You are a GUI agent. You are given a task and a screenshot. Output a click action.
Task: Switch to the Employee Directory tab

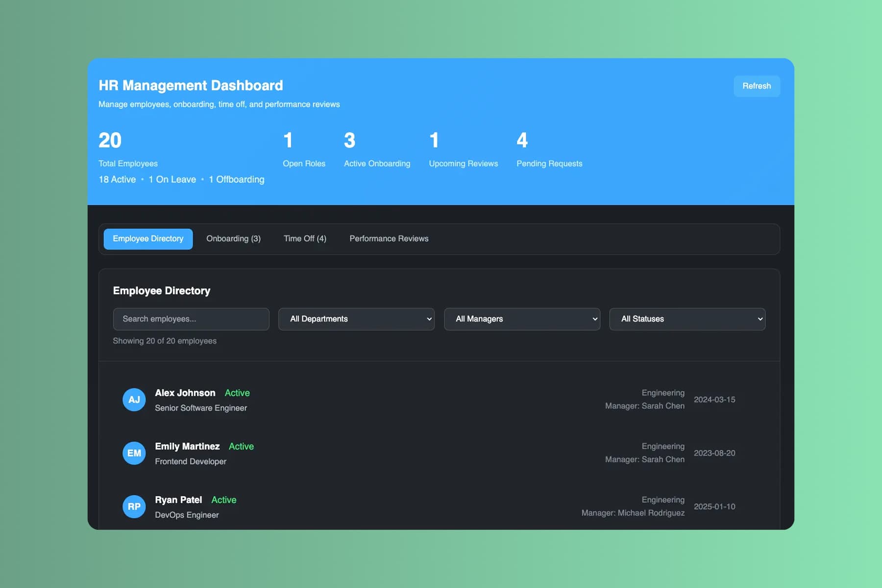click(148, 239)
